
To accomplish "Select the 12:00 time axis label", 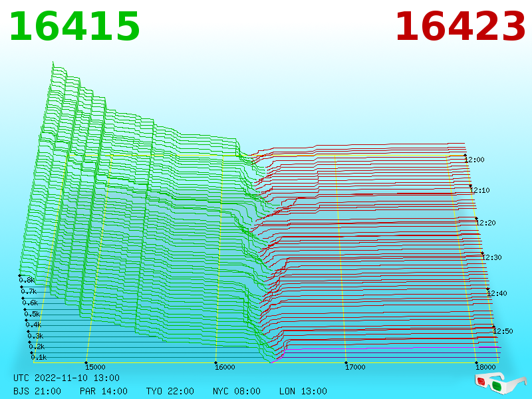I will [x=475, y=160].
